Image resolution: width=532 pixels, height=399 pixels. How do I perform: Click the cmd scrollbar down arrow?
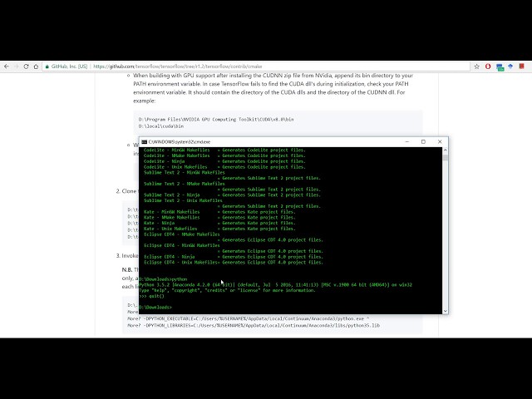click(x=446, y=311)
